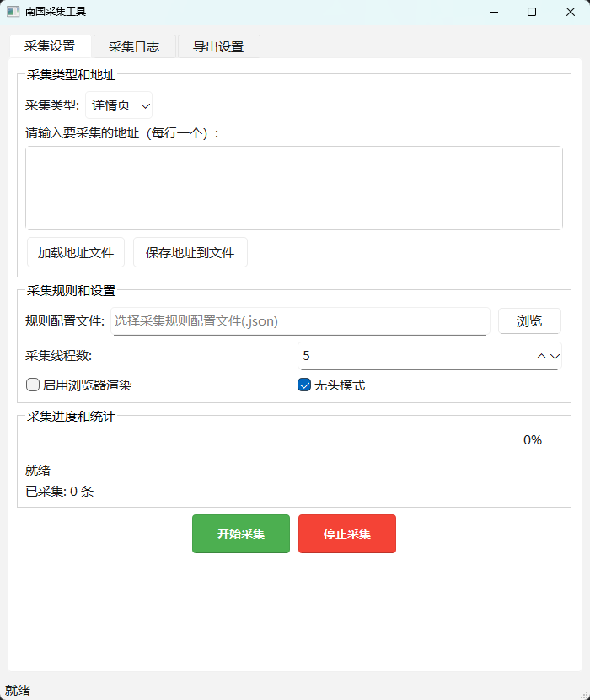Close the 南国采集工具 window

tap(571, 12)
